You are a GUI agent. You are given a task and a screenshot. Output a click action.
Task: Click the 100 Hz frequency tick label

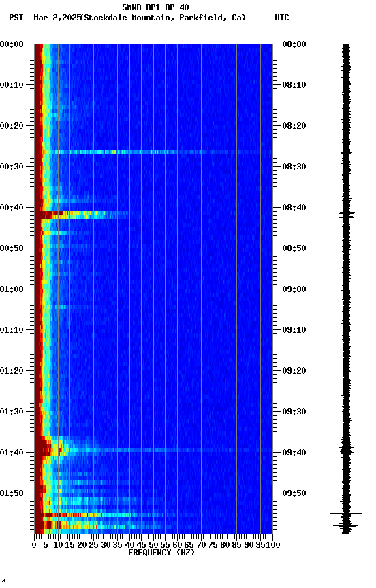pos(274,545)
